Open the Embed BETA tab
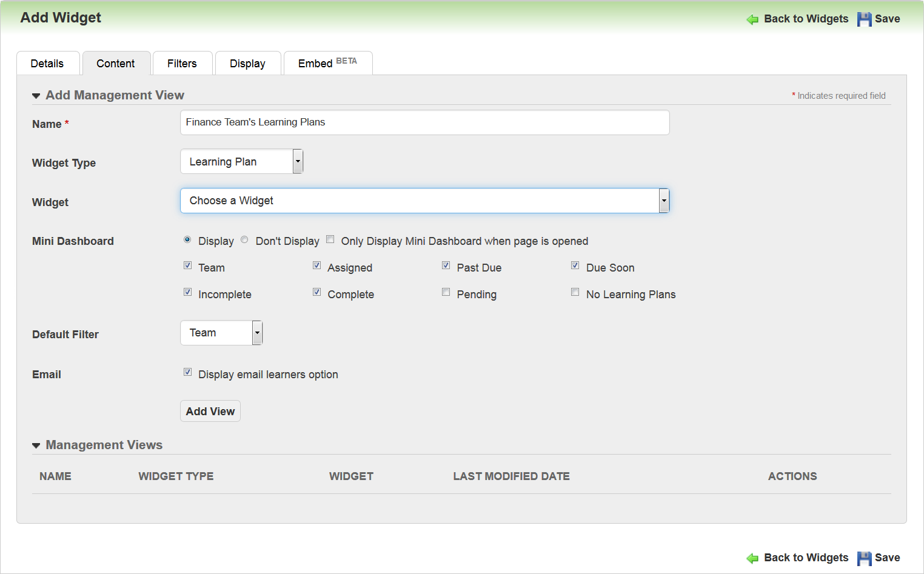924x574 pixels. coord(327,64)
